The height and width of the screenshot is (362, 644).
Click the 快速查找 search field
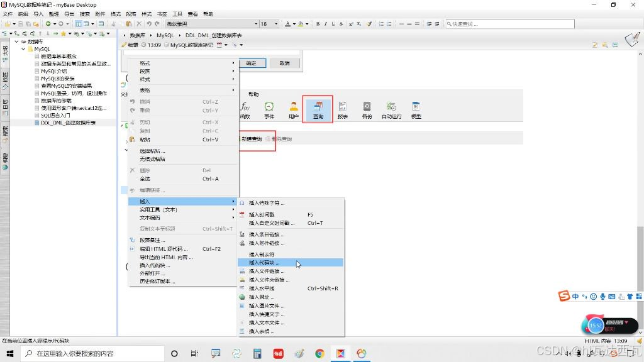click(x=509, y=24)
